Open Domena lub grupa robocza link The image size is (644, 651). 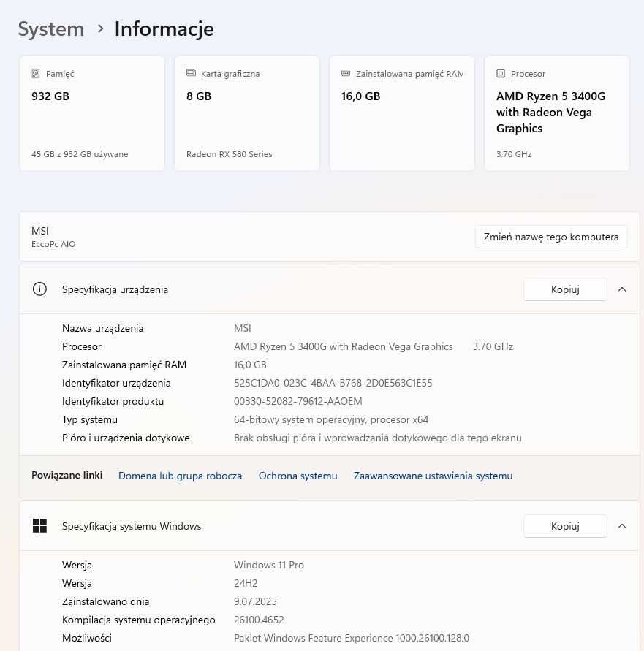pyautogui.click(x=180, y=476)
